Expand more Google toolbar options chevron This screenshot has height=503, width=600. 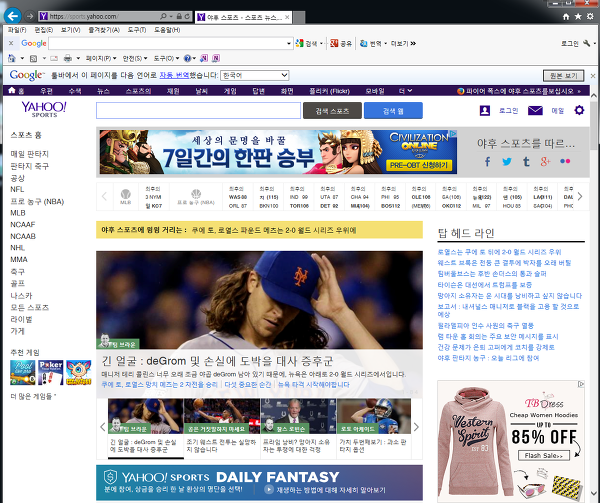pos(413,44)
